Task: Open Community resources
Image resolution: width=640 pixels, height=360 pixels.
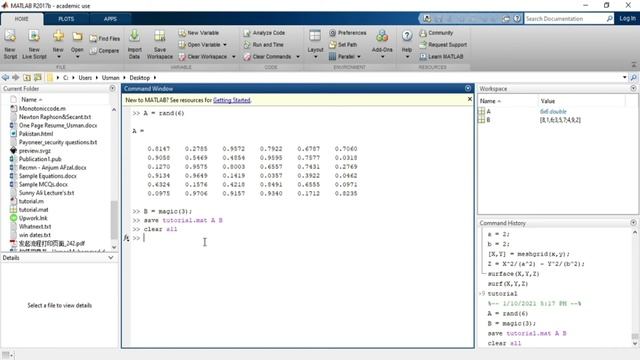Action: (x=436, y=33)
